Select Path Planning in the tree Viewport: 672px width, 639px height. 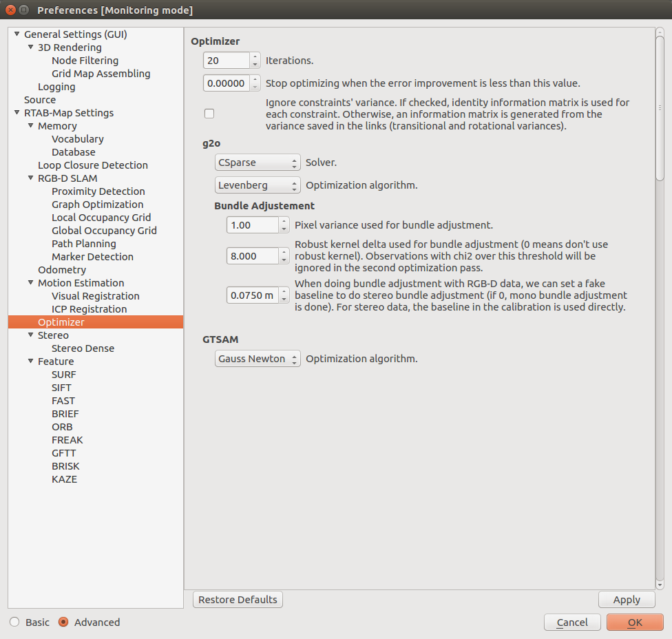tap(83, 244)
